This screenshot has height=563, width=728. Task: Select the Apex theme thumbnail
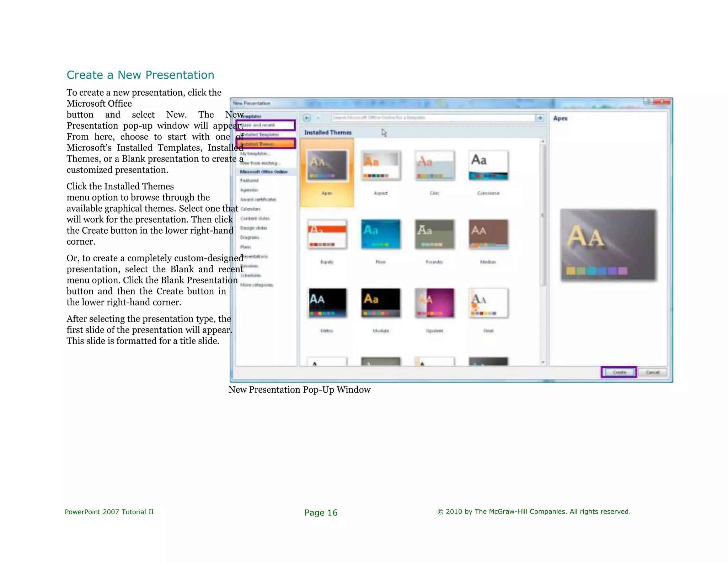[x=327, y=166]
